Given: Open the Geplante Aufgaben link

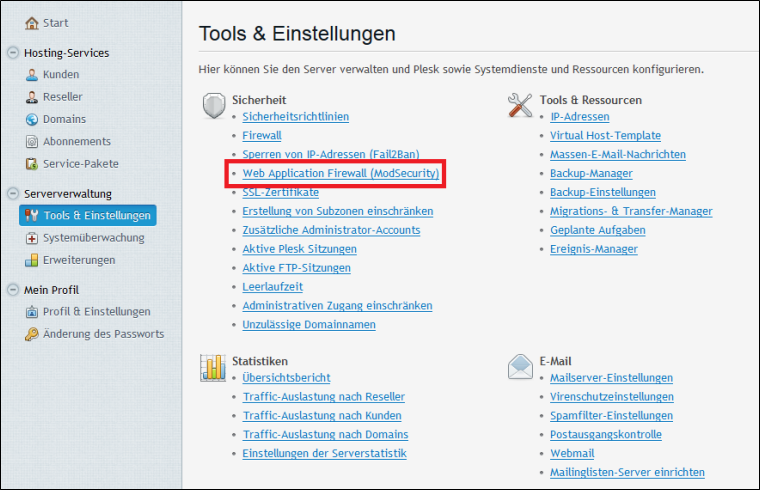Looking at the screenshot, I should pos(598,230).
